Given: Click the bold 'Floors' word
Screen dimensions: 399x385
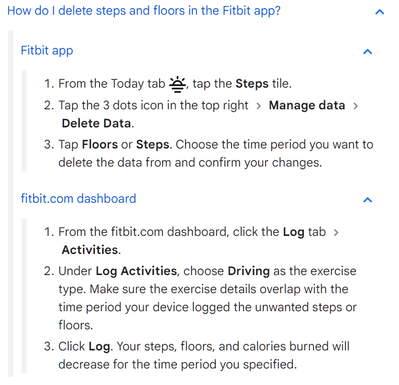Looking at the screenshot, I should coord(100,145).
